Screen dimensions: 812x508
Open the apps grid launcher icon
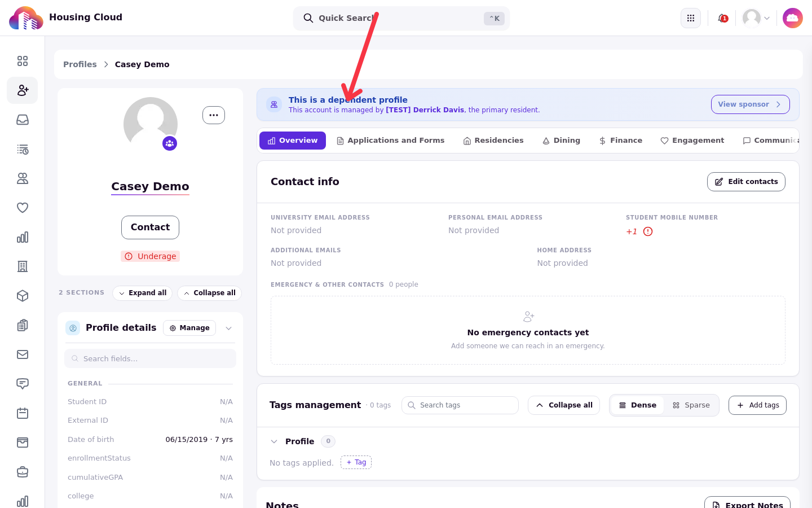click(691, 18)
